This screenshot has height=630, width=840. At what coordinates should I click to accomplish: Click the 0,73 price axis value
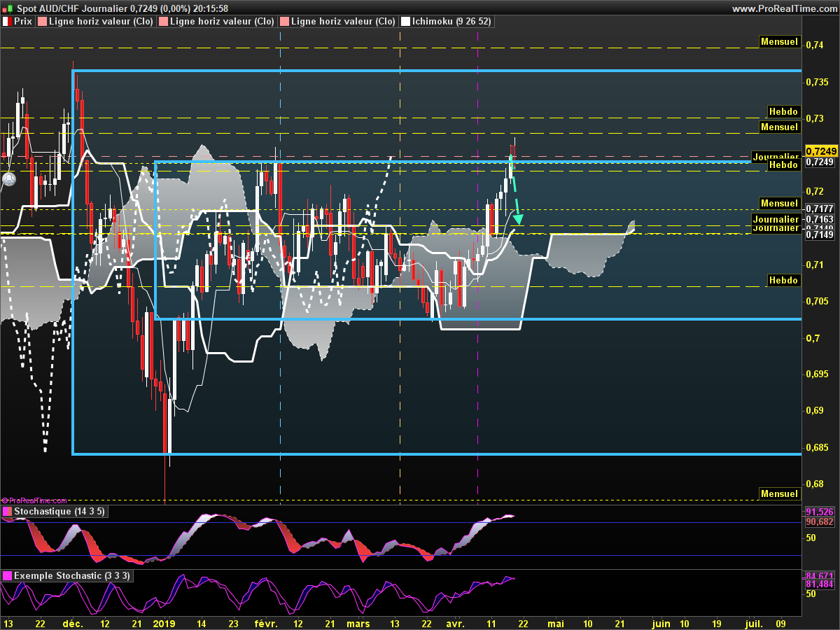[x=814, y=118]
